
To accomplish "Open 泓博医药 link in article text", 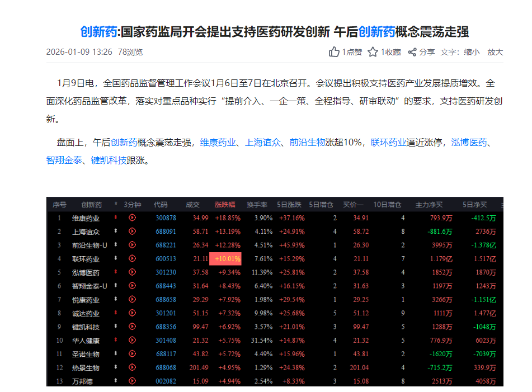I will [x=469, y=143].
